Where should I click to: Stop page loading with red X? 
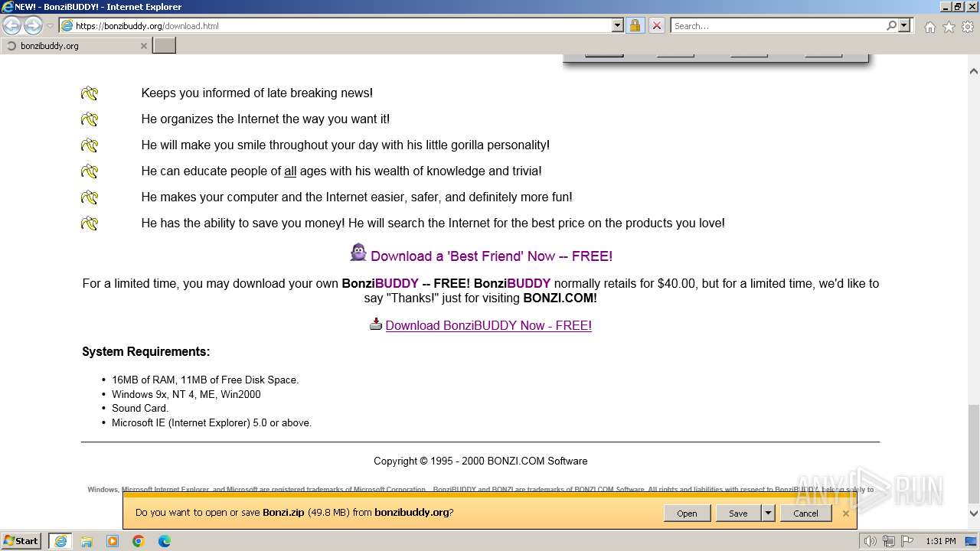point(656,25)
